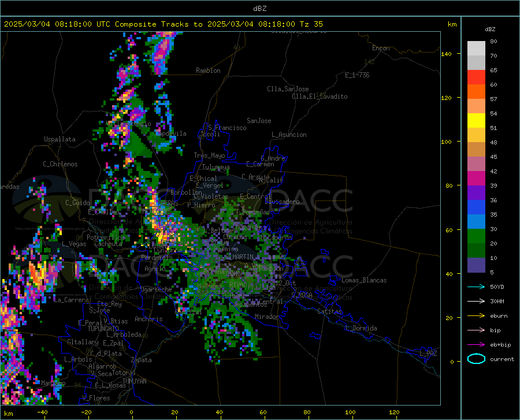Image resolution: width=520 pixels, height=420 pixels.
Task: Click the 'Catitas' map label
Action: 330,311
